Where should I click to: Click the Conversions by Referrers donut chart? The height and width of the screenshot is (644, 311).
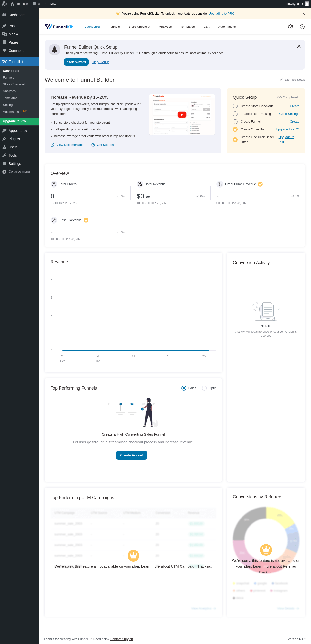pyautogui.click(x=266, y=540)
